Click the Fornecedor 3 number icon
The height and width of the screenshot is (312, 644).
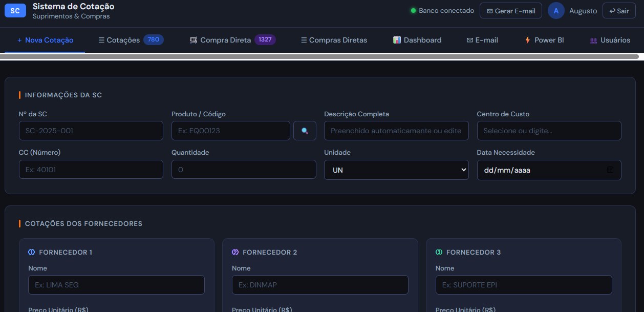[439, 252]
